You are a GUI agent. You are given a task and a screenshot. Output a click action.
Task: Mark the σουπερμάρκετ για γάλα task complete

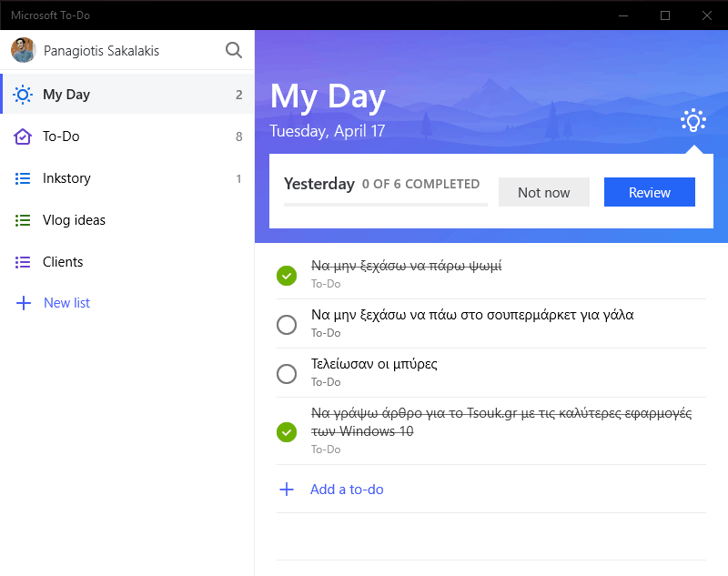pos(287,325)
